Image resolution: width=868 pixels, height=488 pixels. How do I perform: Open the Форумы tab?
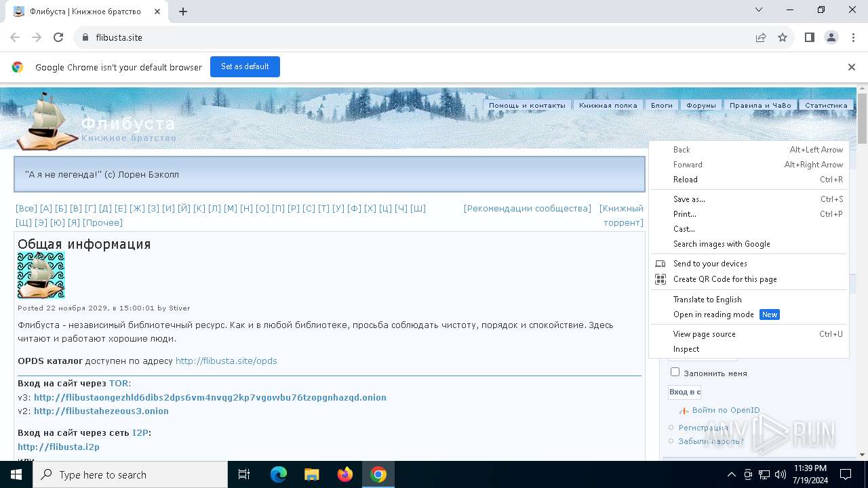coord(701,105)
